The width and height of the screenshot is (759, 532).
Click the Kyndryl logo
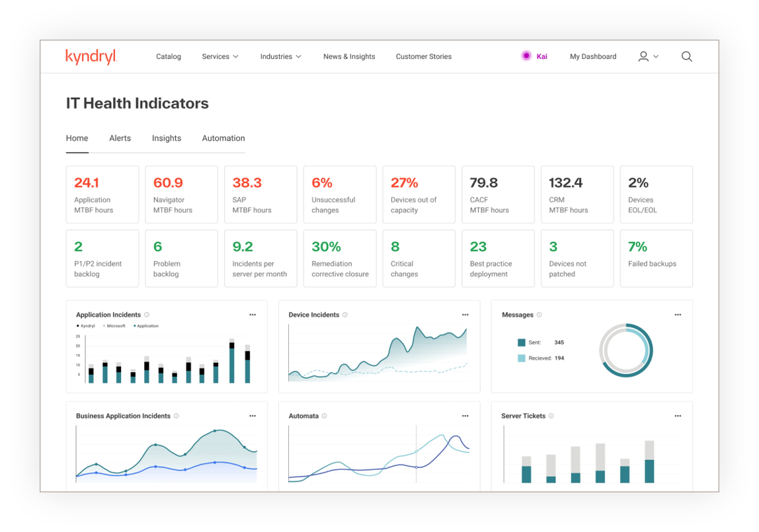(x=91, y=57)
